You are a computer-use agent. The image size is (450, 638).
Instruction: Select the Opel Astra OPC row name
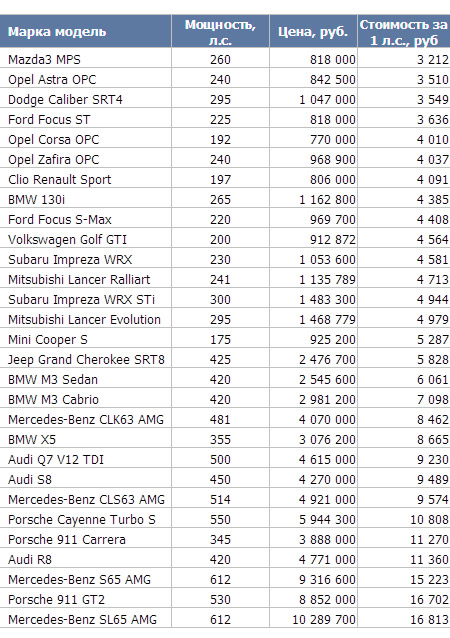[52, 79]
